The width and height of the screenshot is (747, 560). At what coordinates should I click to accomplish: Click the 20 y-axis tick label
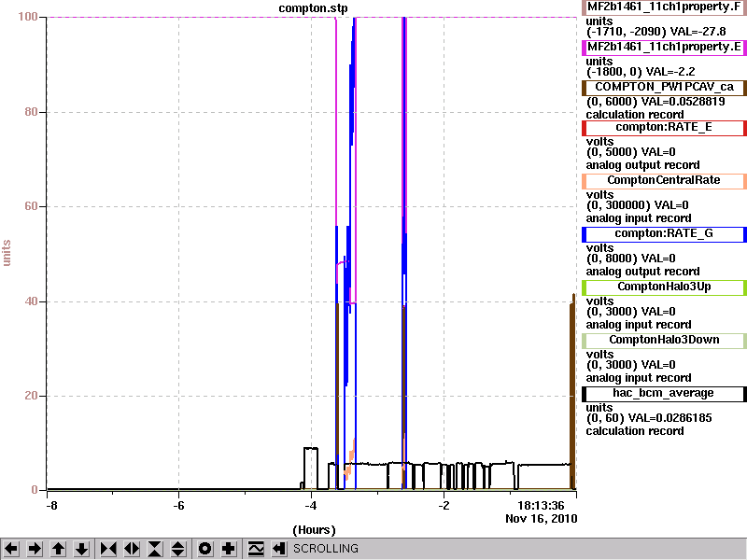[31, 396]
